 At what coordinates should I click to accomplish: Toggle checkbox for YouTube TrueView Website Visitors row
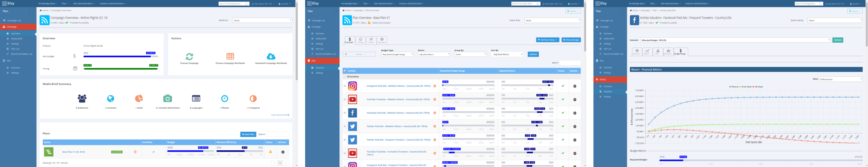(345, 99)
